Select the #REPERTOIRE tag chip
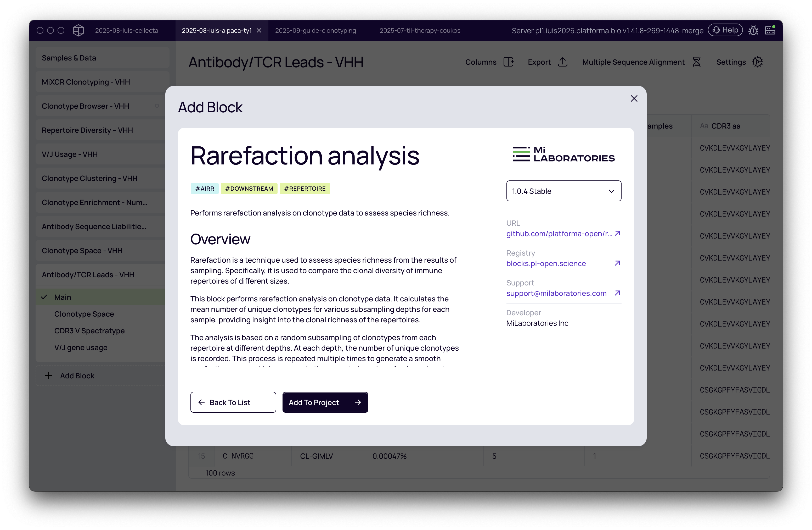 305,188
